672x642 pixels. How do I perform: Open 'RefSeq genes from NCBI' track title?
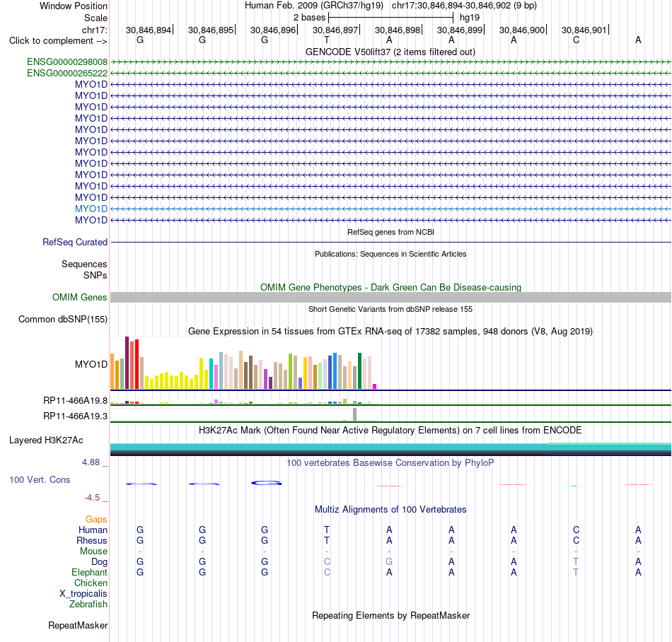(x=390, y=232)
